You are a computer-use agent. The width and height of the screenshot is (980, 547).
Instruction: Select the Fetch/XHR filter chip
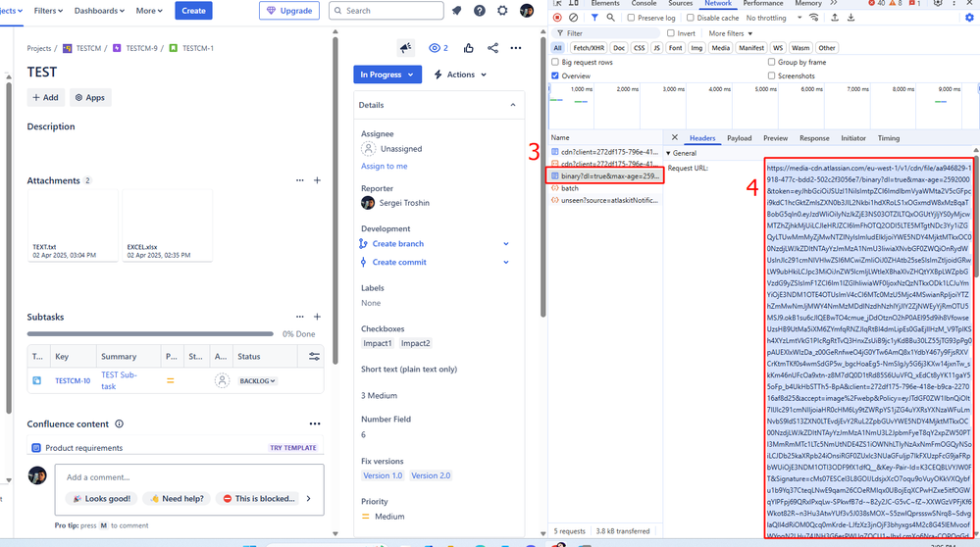tap(589, 47)
